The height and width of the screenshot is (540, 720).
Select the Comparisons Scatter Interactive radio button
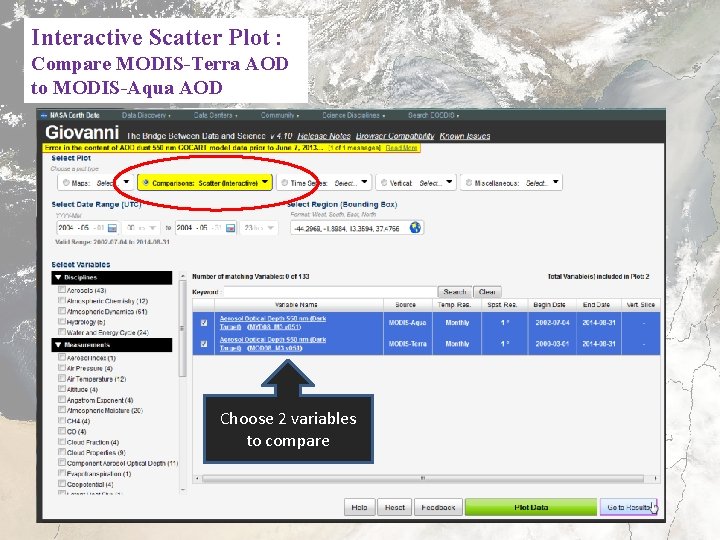point(146,183)
